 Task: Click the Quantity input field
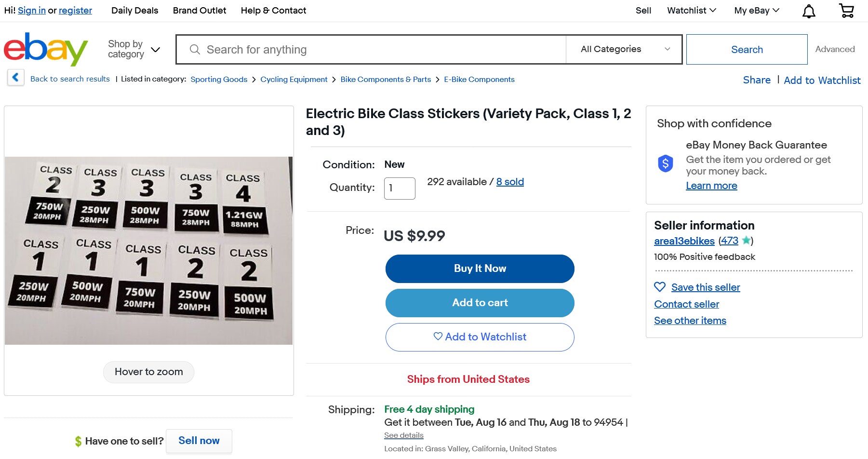pos(399,188)
